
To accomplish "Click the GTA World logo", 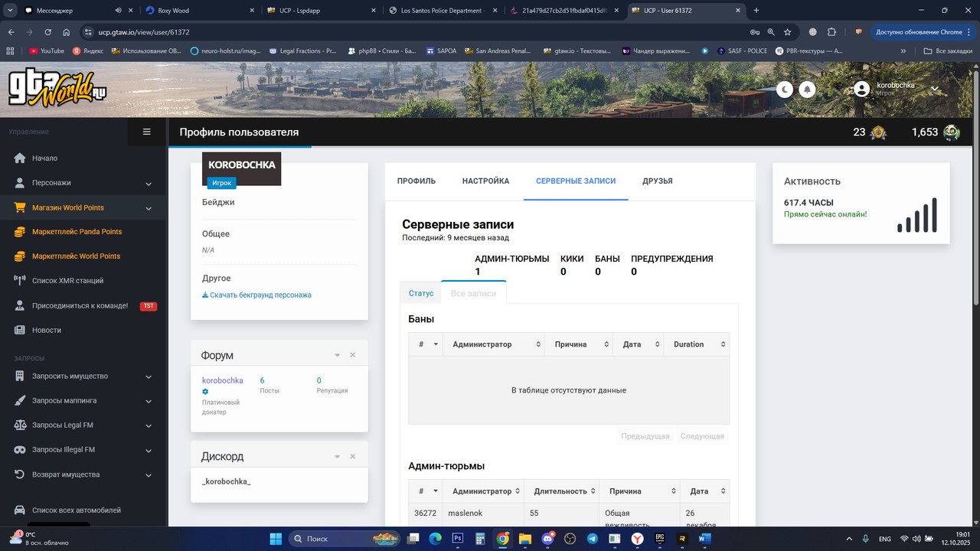I will pos(57,88).
